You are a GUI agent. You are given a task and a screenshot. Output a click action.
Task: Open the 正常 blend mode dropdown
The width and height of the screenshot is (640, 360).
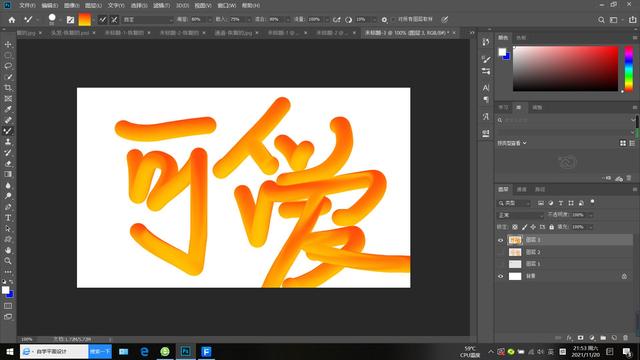(520, 215)
